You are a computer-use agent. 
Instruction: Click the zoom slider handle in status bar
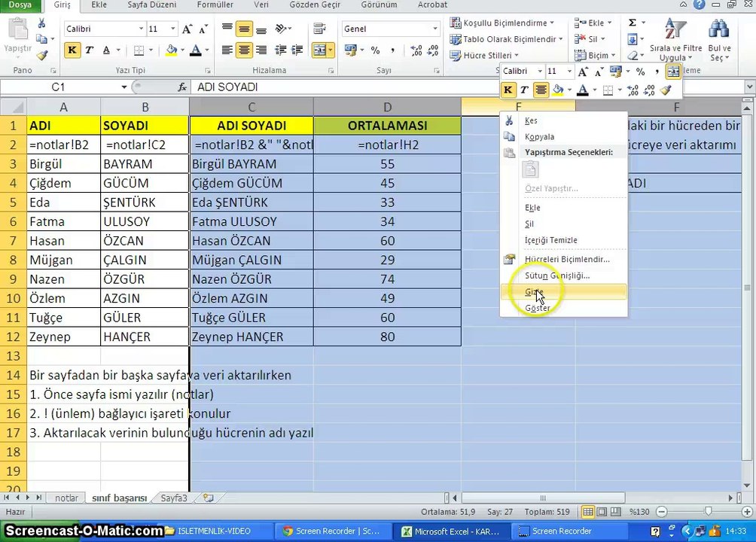click(x=708, y=512)
